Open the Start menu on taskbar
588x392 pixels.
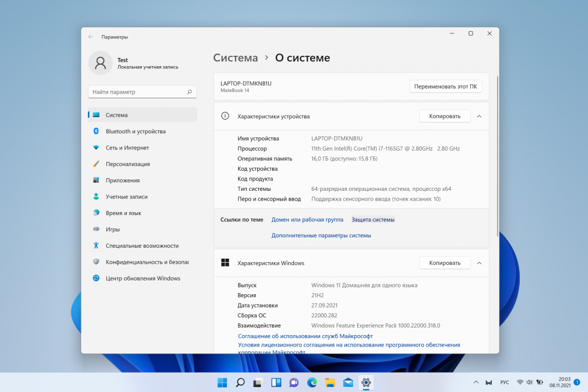222,382
